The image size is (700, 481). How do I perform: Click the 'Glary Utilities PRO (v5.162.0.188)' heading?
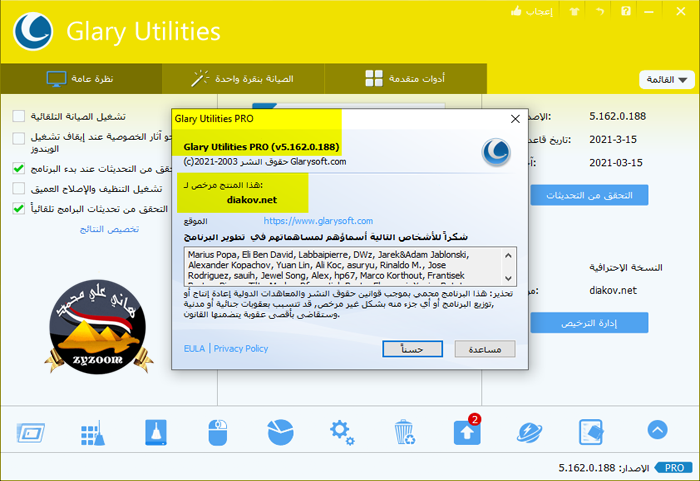[x=261, y=146]
